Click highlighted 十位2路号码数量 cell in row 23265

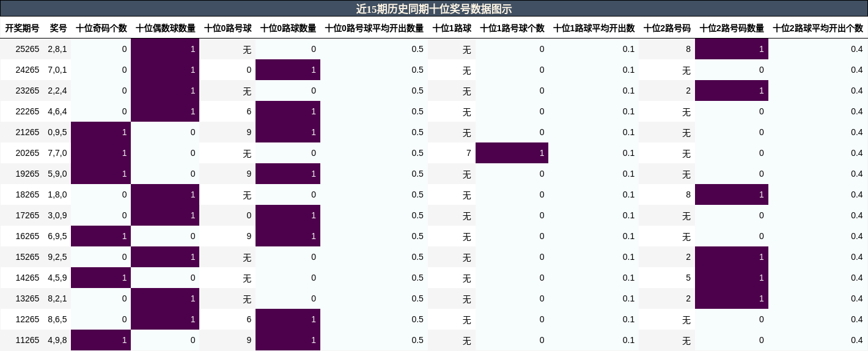[x=732, y=91]
